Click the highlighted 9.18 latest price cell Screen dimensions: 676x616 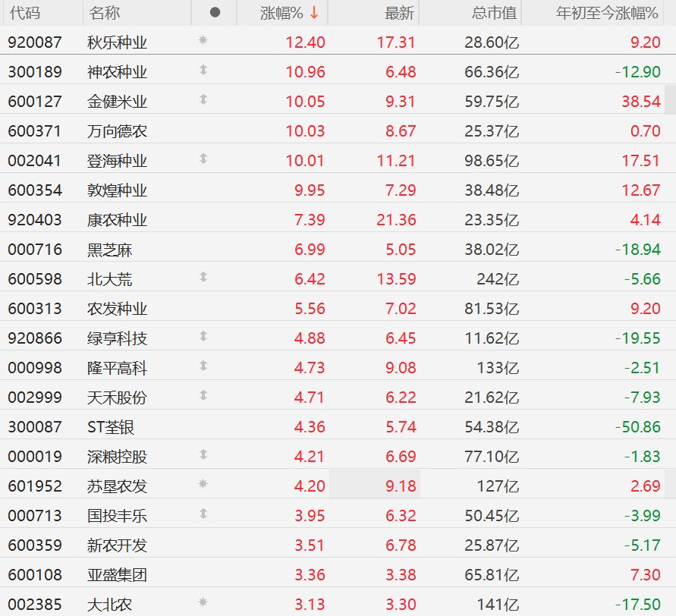375,484
